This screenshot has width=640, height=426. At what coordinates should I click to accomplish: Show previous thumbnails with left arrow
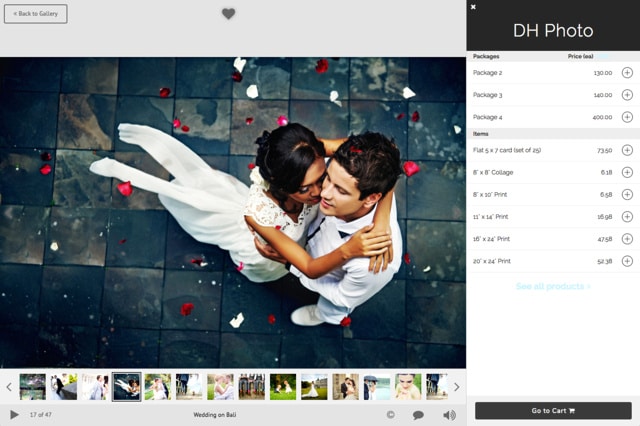9,387
